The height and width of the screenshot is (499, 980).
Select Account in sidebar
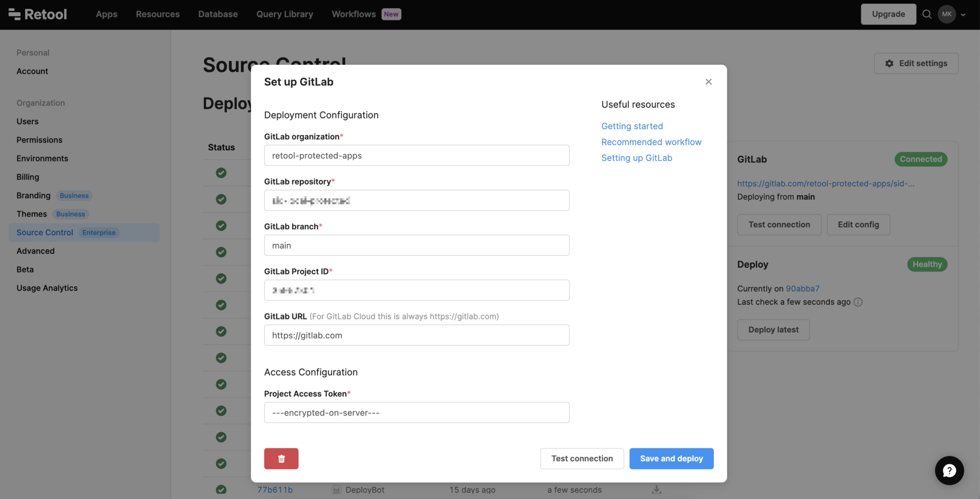tap(32, 71)
